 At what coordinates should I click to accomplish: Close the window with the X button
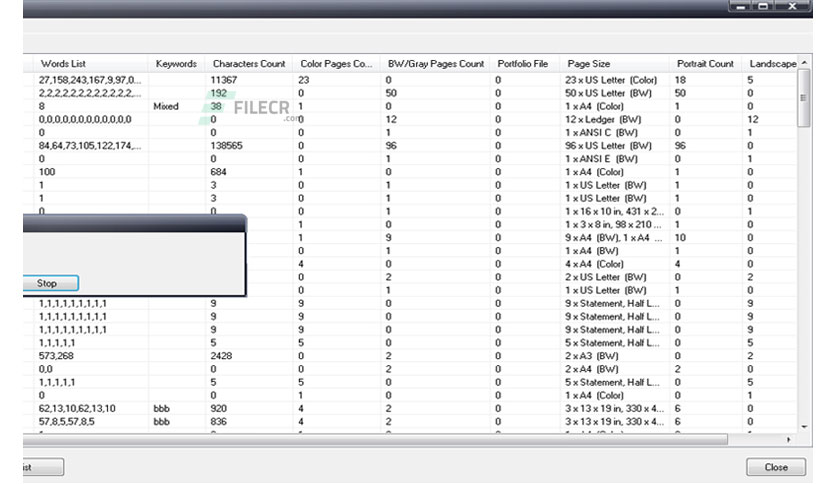tap(792, 6)
